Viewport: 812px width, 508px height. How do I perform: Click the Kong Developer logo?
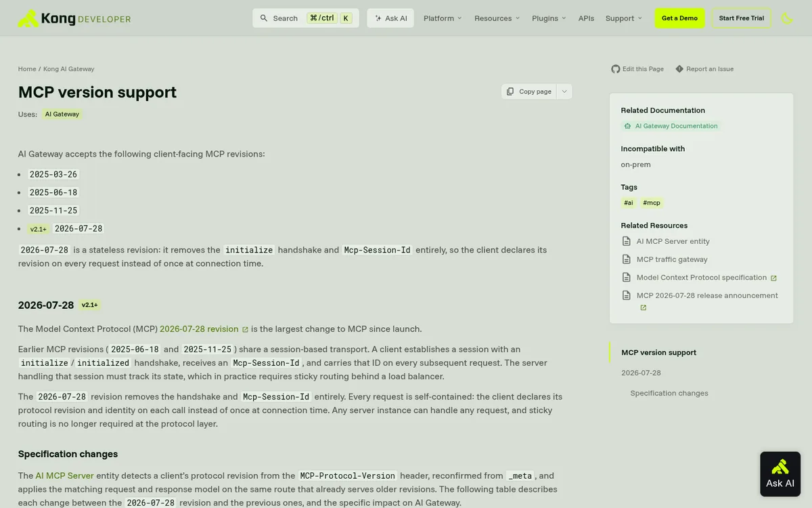pyautogui.click(x=74, y=18)
